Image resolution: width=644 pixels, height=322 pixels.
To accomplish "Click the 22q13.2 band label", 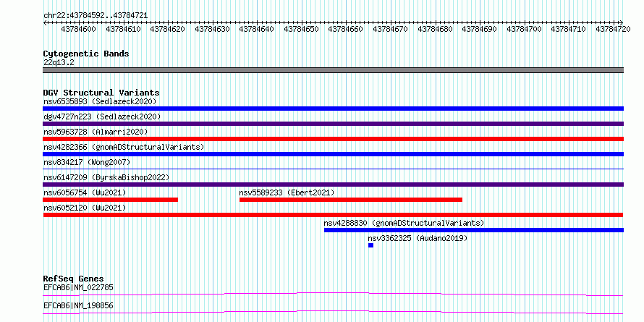I will pyautogui.click(x=59, y=63).
